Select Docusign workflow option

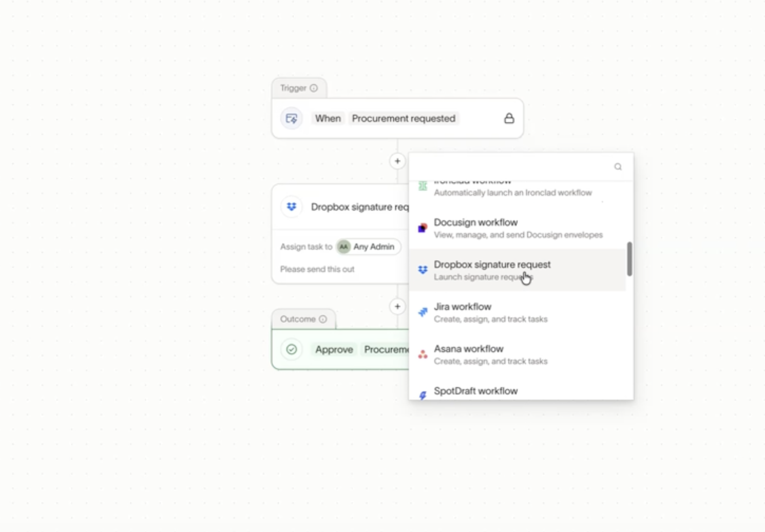[517, 228]
